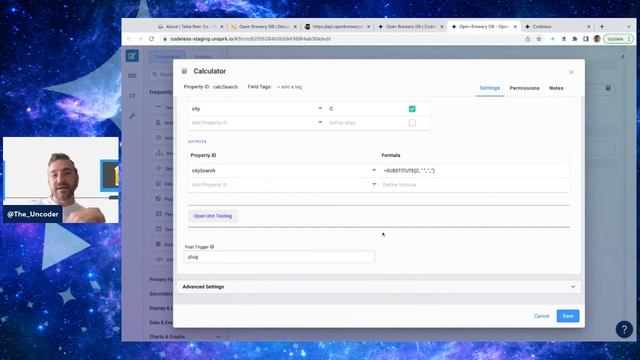Switch to the Notes tab
The image size is (640, 360).
[x=556, y=88]
